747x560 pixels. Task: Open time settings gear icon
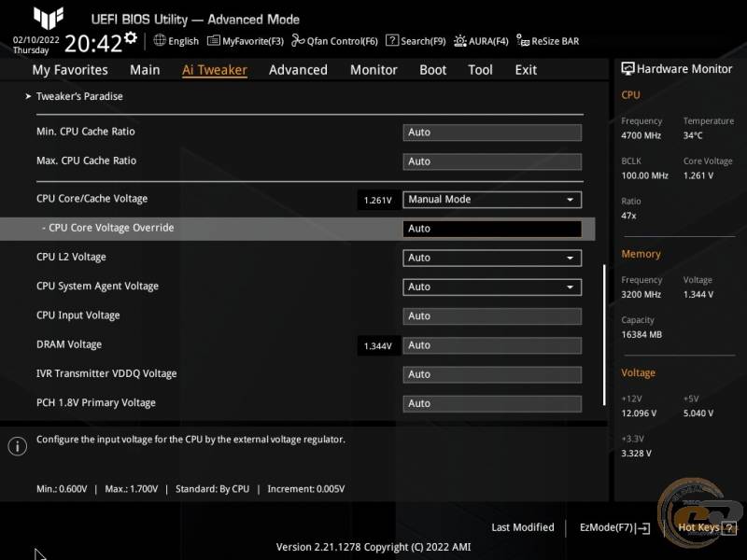pos(131,38)
